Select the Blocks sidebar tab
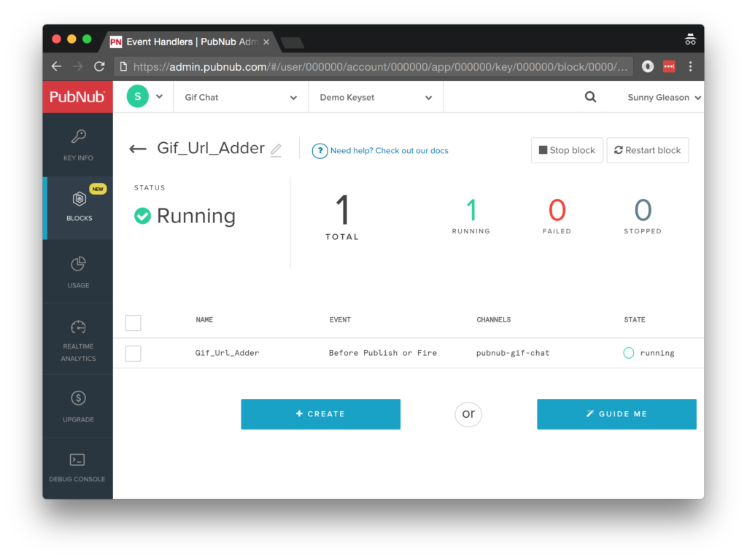The height and width of the screenshot is (560, 747). (79, 206)
